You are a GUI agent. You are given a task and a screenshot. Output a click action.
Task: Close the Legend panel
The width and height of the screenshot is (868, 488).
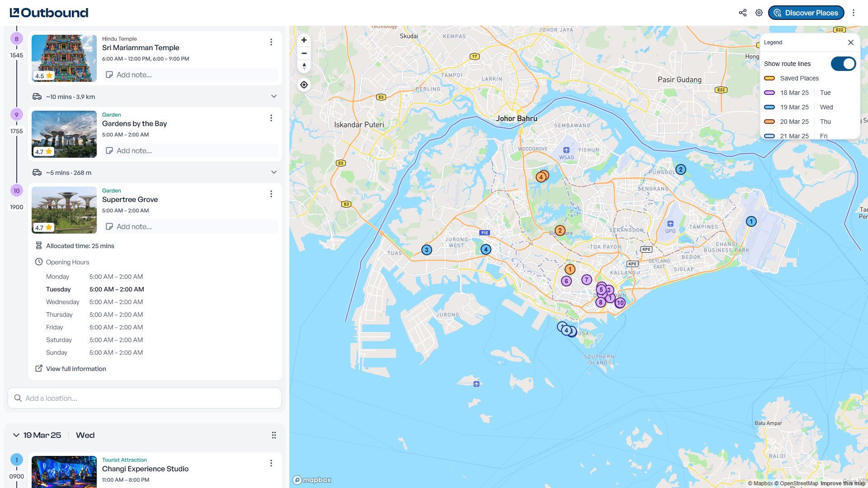[851, 42]
